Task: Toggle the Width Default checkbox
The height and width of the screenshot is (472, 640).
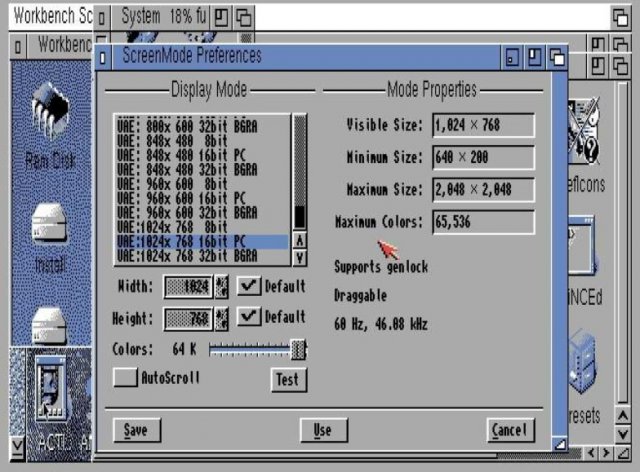Action: [x=249, y=285]
